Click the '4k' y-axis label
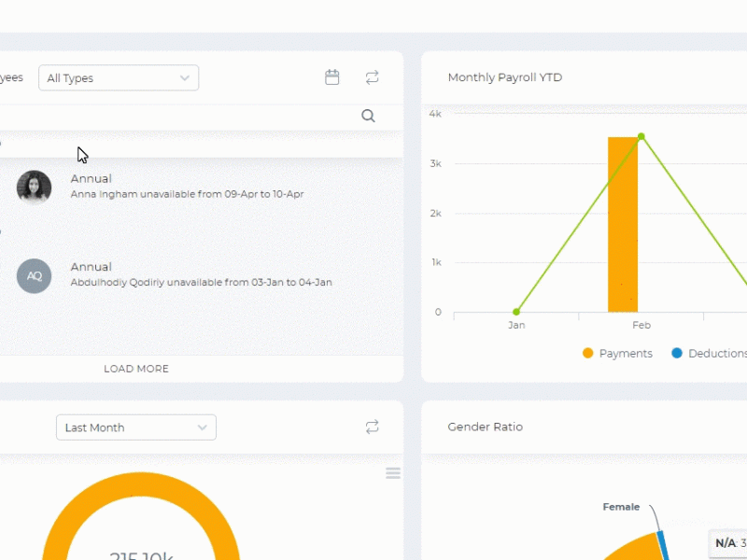The image size is (747, 560). [435, 114]
